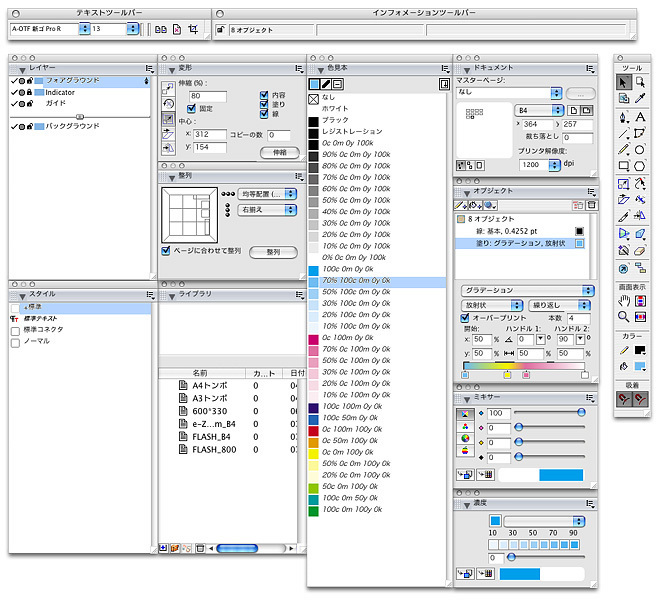Open the Layers panel options menu
660x600 pixels.
click(149, 68)
